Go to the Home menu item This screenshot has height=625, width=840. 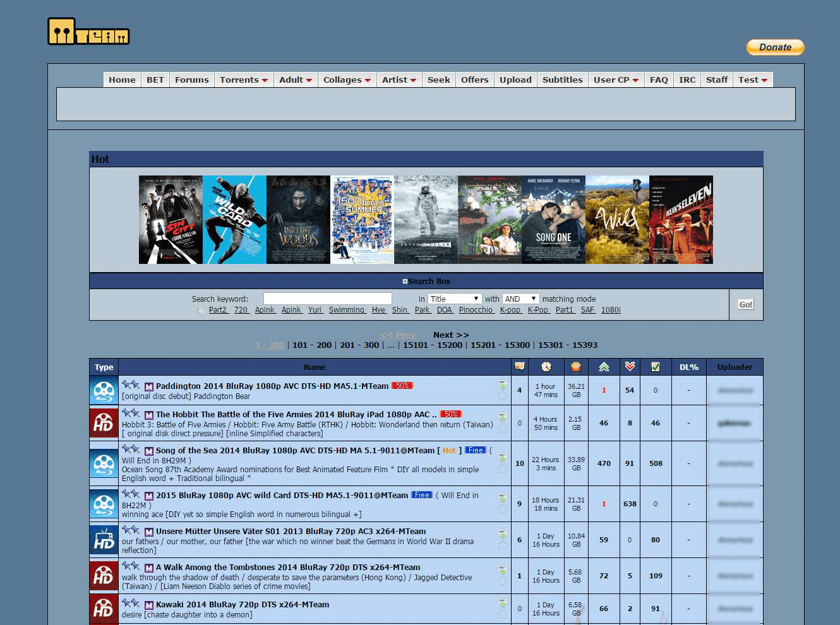(x=122, y=80)
